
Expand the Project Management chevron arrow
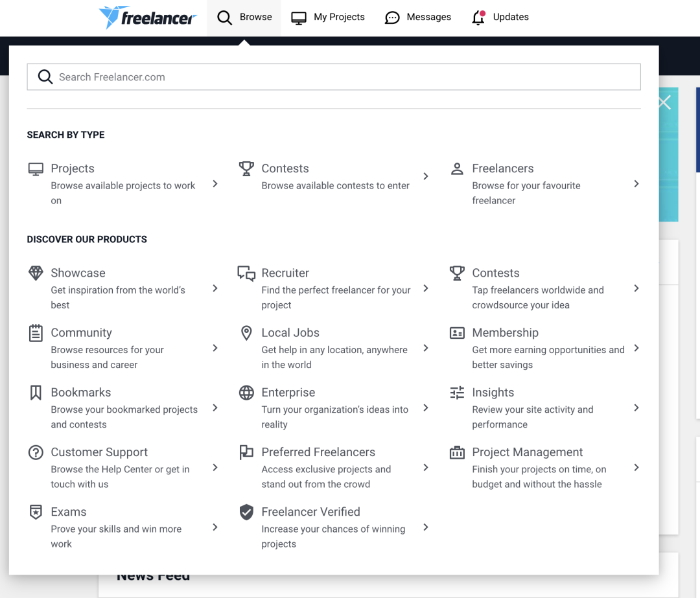(x=636, y=468)
